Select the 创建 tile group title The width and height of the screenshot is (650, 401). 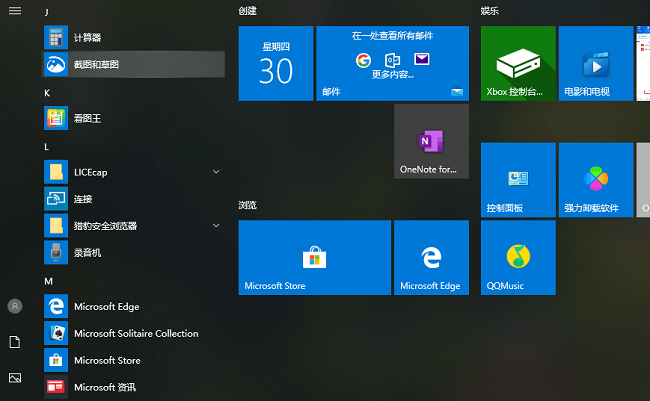click(x=247, y=11)
